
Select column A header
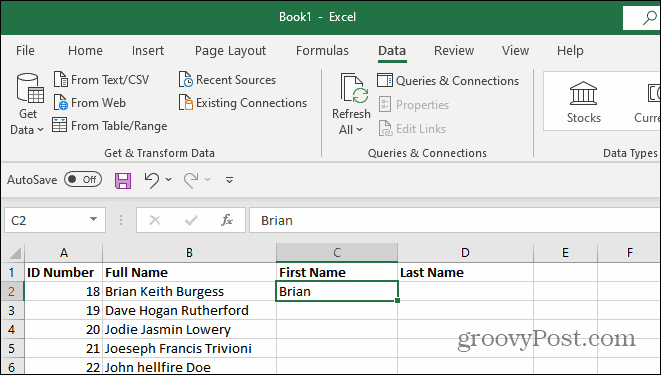pos(64,253)
